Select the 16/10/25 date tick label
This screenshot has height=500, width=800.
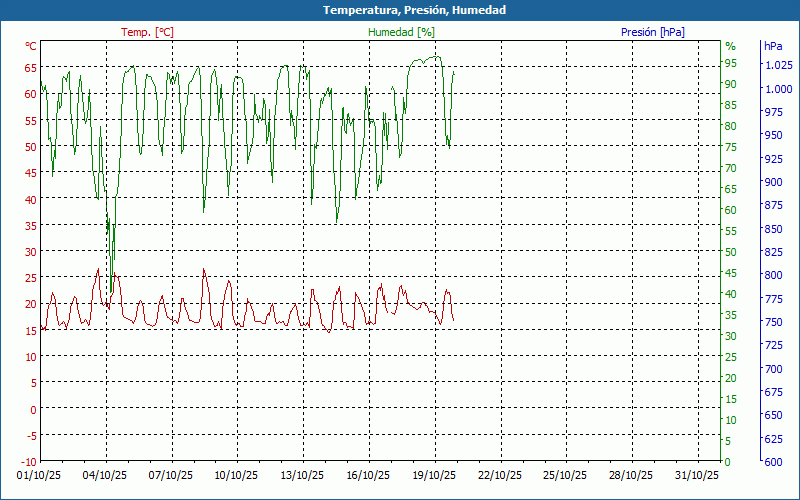pos(368,476)
